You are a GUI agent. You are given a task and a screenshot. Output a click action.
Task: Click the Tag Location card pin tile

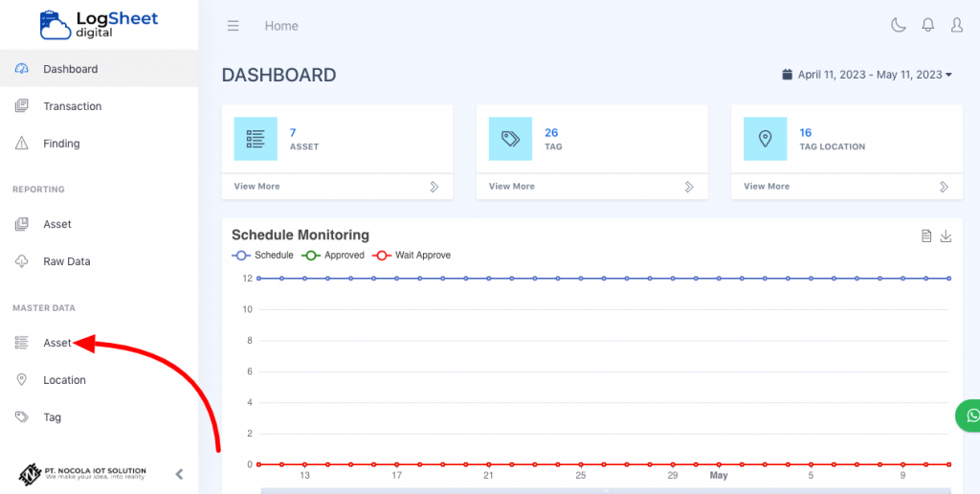coord(765,139)
